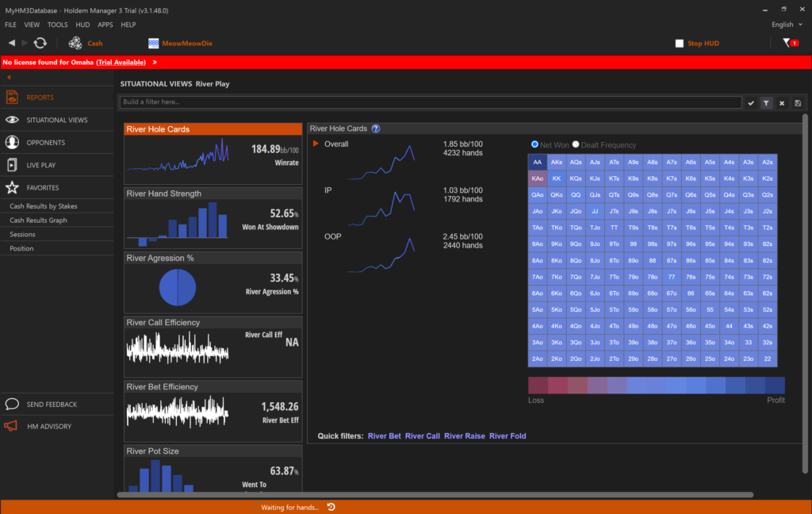Click the A2s hand matrix cell
812x514 pixels.
click(x=768, y=162)
